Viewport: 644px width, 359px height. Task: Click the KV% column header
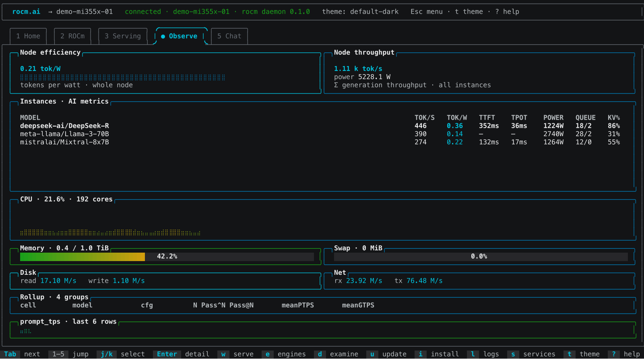tap(614, 118)
